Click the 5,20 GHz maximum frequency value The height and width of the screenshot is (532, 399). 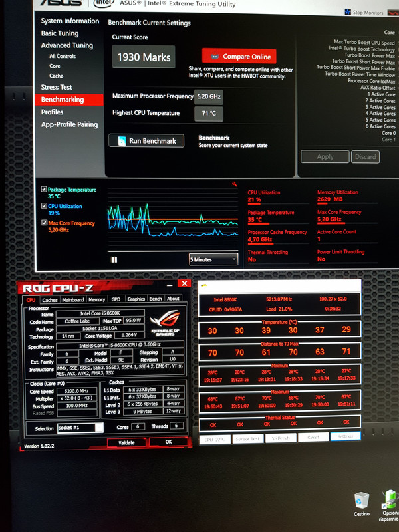pos(209,96)
